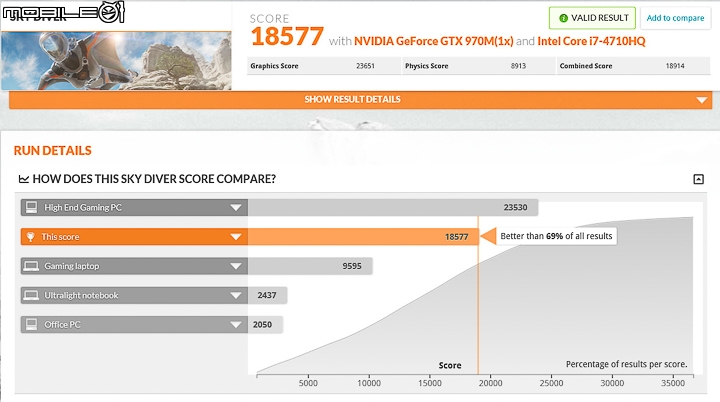
Task: Open High End Gaming PC dropdown arrow
Action: 236,208
